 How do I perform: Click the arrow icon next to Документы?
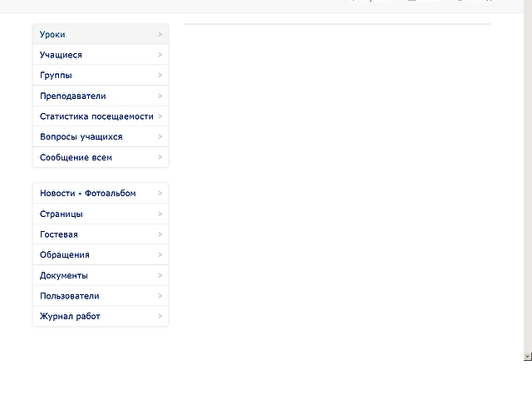pyautogui.click(x=160, y=275)
